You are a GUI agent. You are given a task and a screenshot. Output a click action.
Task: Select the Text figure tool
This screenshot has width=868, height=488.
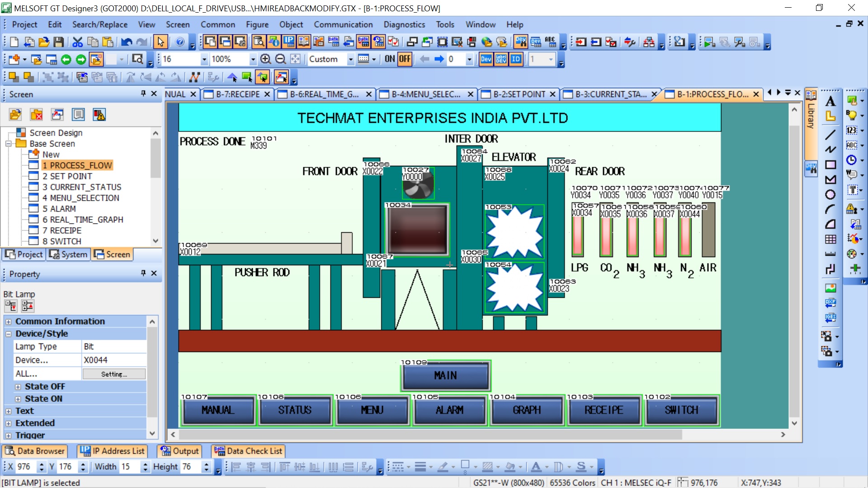click(830, 102)
